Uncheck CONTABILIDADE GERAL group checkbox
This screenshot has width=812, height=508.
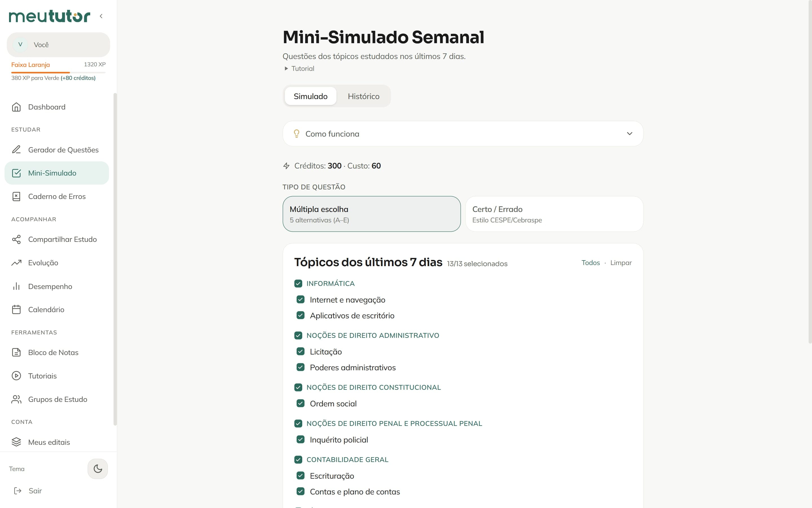pyautogui.click(x=298, y=460)
